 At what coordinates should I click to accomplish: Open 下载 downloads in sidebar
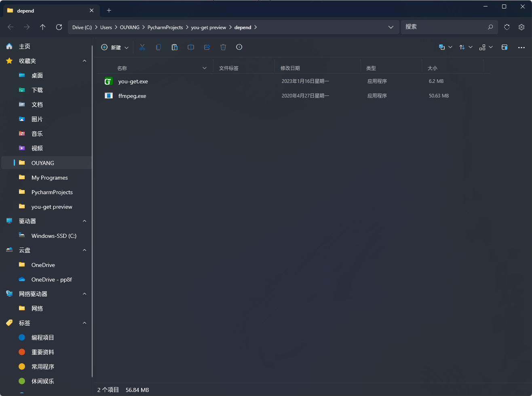click(x=47, y=90)
